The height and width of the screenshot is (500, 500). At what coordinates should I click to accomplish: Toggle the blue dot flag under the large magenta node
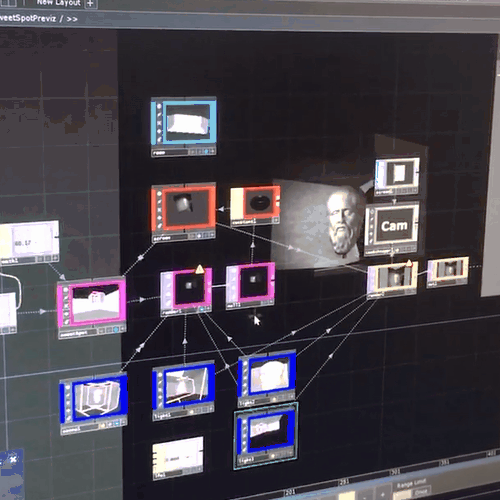[116, 330]
